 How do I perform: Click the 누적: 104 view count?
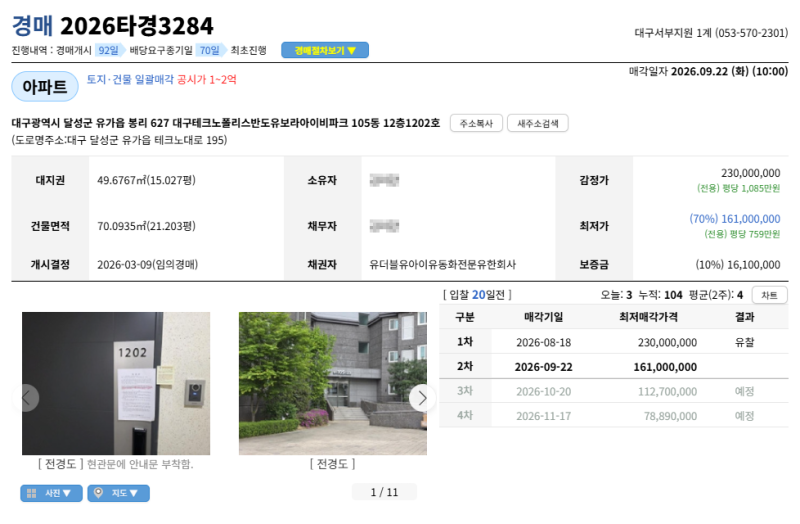[x=660, y=295]
